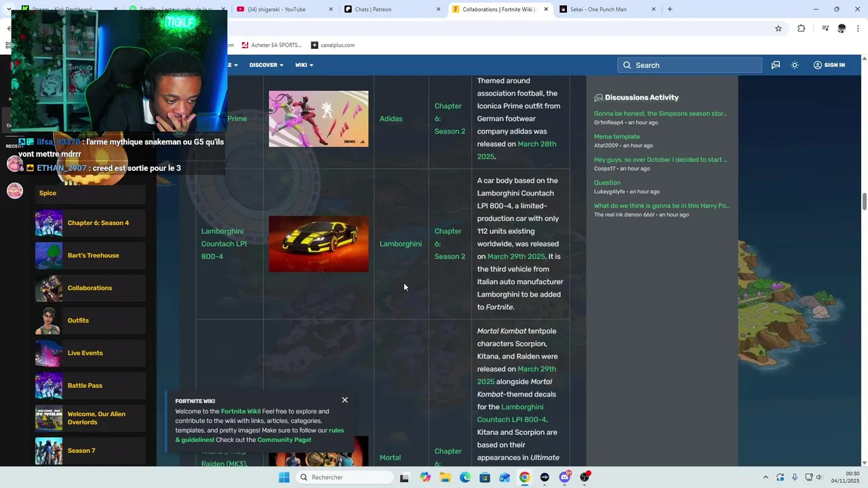This screenshot has height=488, width=868.
Task: Open the Chrome three-dot menu
Action: pyautogui.click(x=858, y=28)
